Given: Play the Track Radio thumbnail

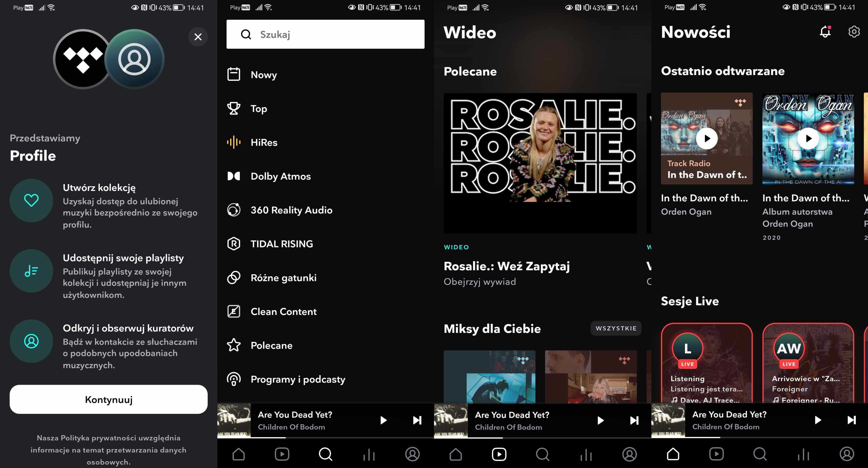Looking at the screenshot, I should (x=707, y=138).
